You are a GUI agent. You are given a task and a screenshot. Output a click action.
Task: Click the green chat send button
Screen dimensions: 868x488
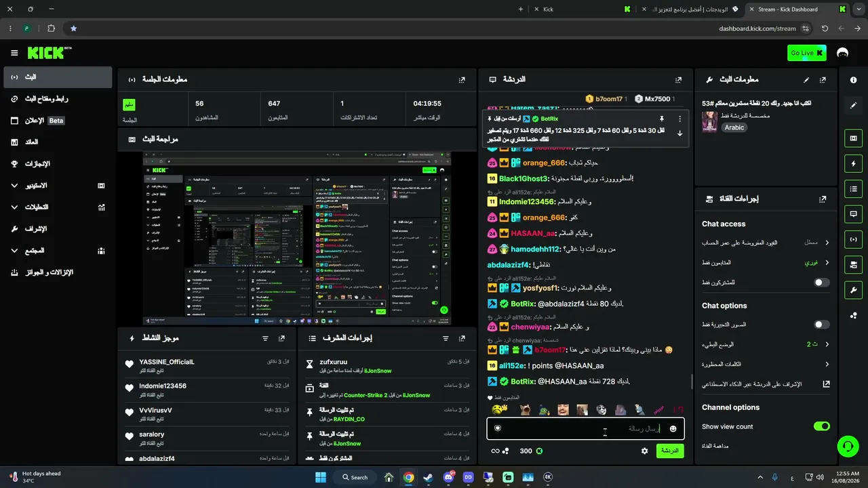click(x=670, y=451)
